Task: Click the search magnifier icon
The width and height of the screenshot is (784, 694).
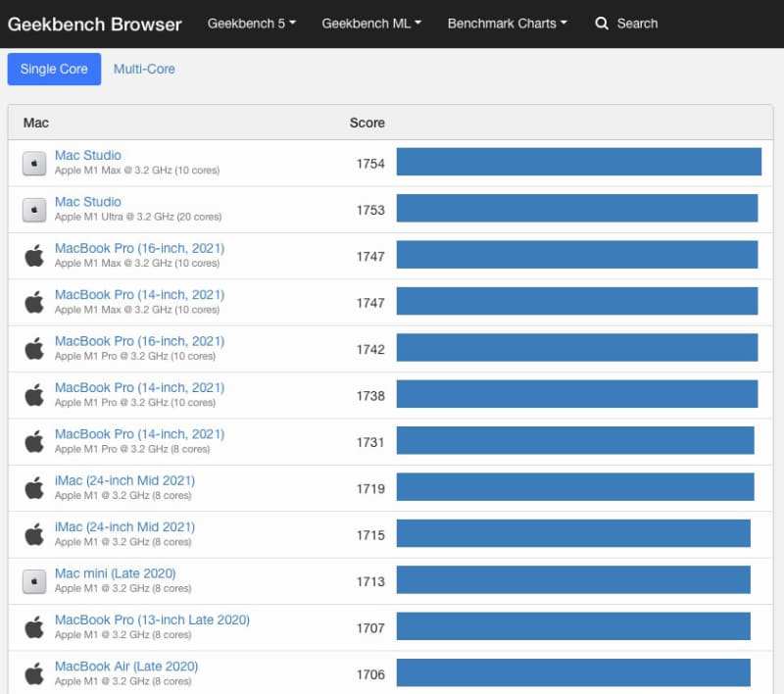Action: point(602,24)
